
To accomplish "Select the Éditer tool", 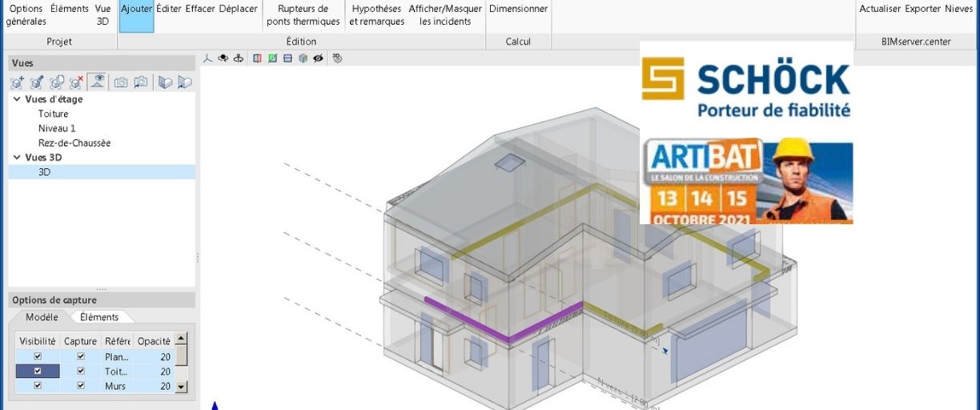I will pos(169,9).
